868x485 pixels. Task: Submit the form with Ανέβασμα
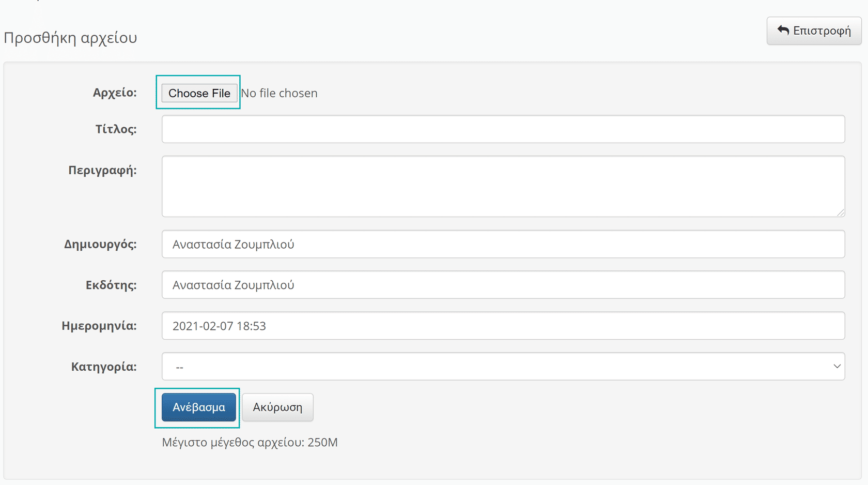tap(199, 407)
